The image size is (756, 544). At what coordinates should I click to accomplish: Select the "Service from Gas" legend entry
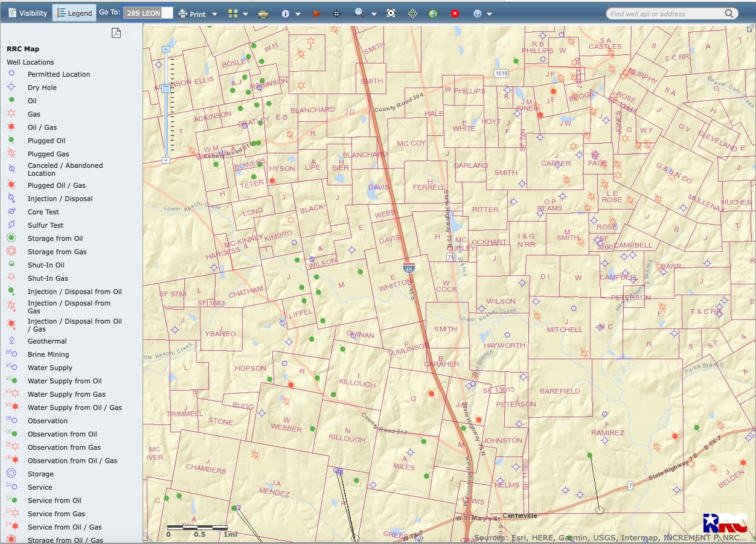click(x=56, y=514)
